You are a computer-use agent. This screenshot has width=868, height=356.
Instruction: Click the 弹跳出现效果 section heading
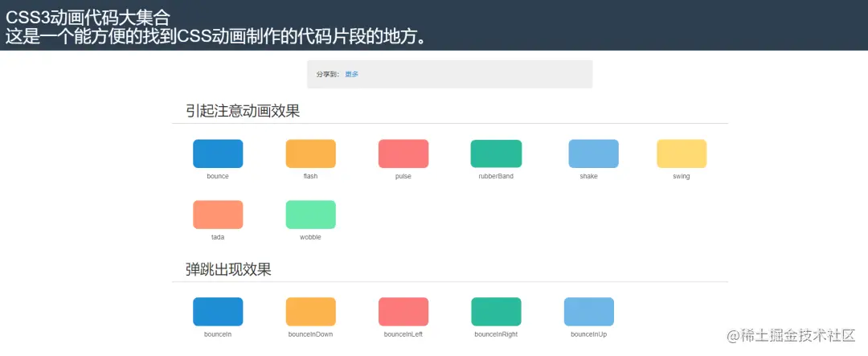pos(228,270)
